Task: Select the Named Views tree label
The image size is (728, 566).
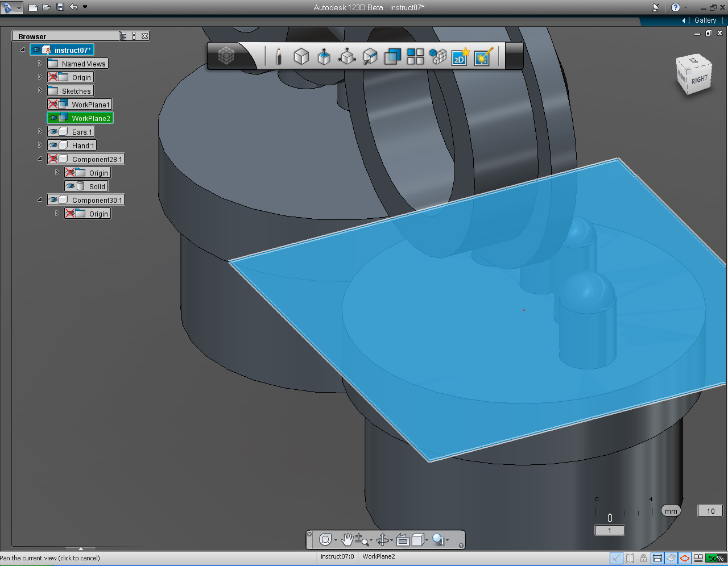Action: pyautogui.click(x=84, y=64)
